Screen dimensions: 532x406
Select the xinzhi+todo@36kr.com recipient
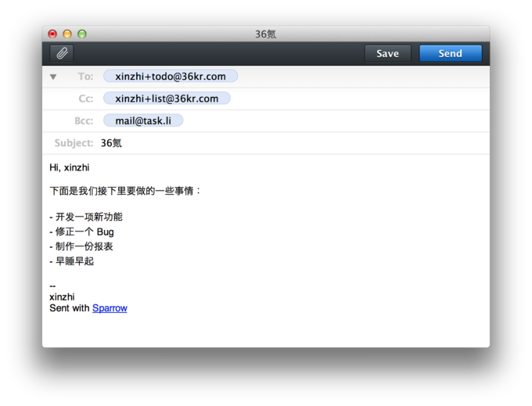[x=171, y=77]
